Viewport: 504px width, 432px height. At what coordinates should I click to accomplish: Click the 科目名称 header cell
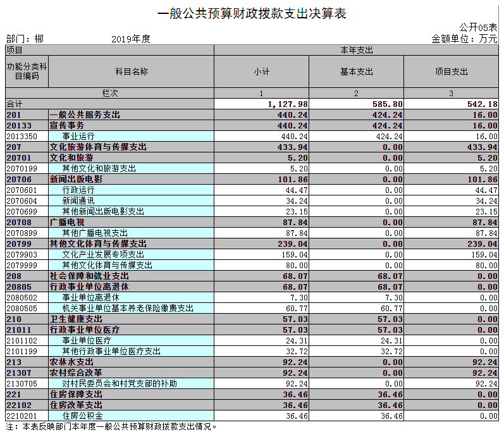coord(131,71)
